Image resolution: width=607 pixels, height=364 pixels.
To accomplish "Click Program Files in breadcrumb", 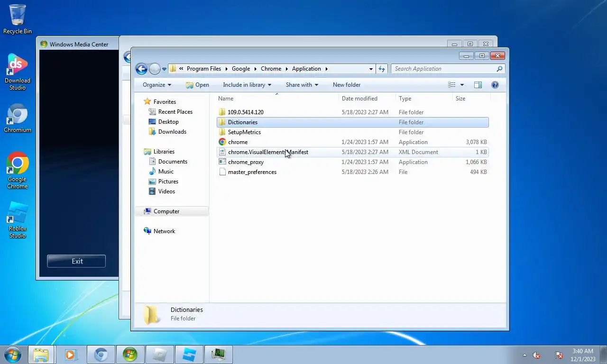I will (204, 69).
